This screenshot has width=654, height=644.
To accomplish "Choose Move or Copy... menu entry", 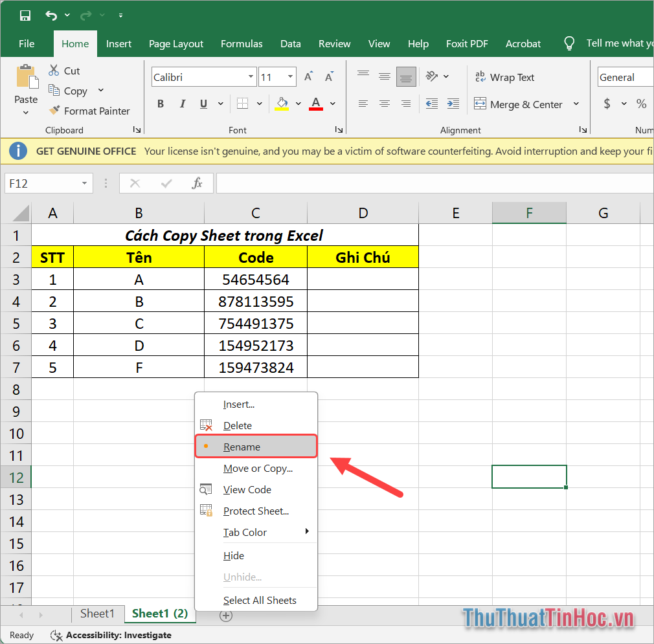I will click(256, 468).
